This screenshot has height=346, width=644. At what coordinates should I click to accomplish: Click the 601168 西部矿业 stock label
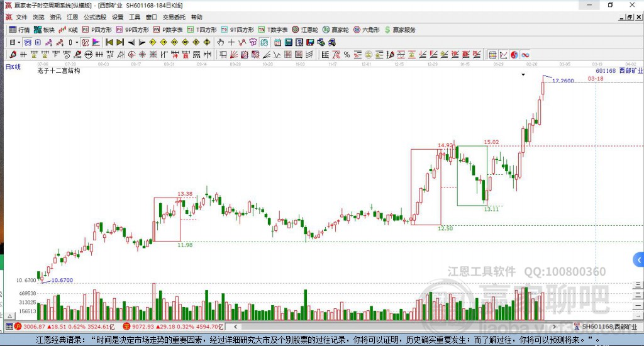pyautogui.click(x=619, y=70)
